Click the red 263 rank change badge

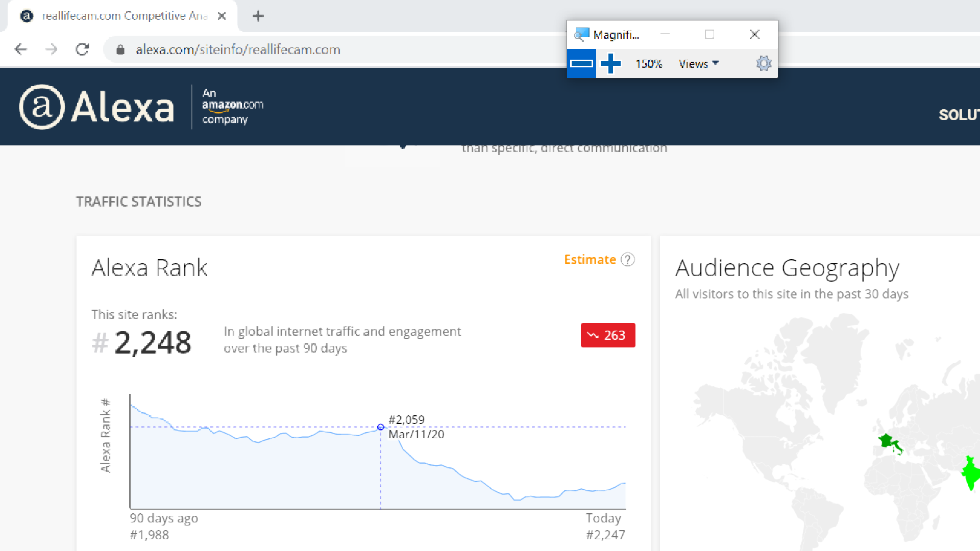point(607,335)
